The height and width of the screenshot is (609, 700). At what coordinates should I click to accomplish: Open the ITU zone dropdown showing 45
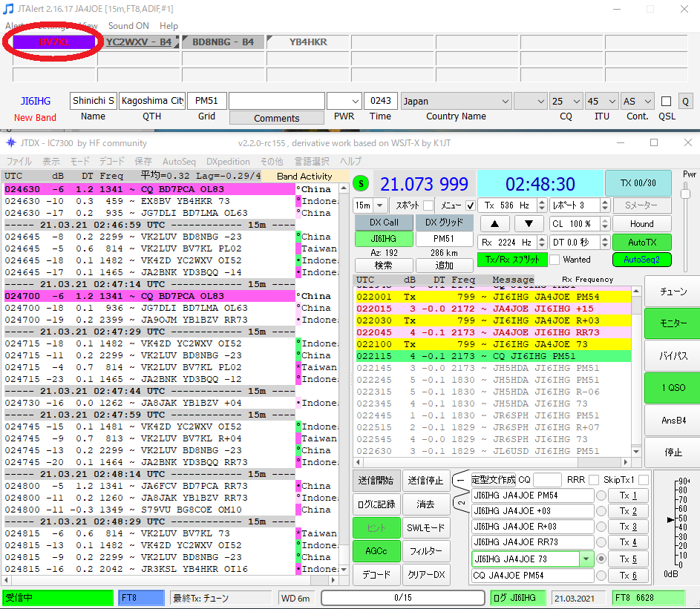pos(602,102)
